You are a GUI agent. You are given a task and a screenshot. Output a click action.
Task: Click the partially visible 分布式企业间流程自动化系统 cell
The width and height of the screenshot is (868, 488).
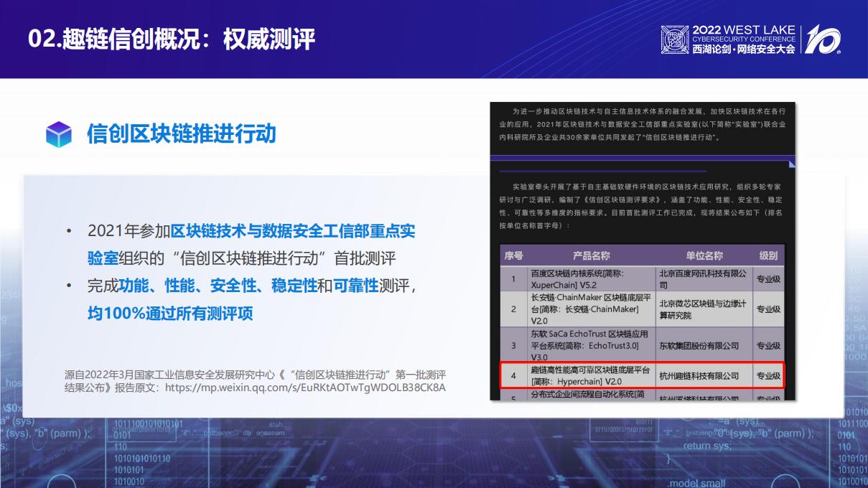[x=592, y=395]
